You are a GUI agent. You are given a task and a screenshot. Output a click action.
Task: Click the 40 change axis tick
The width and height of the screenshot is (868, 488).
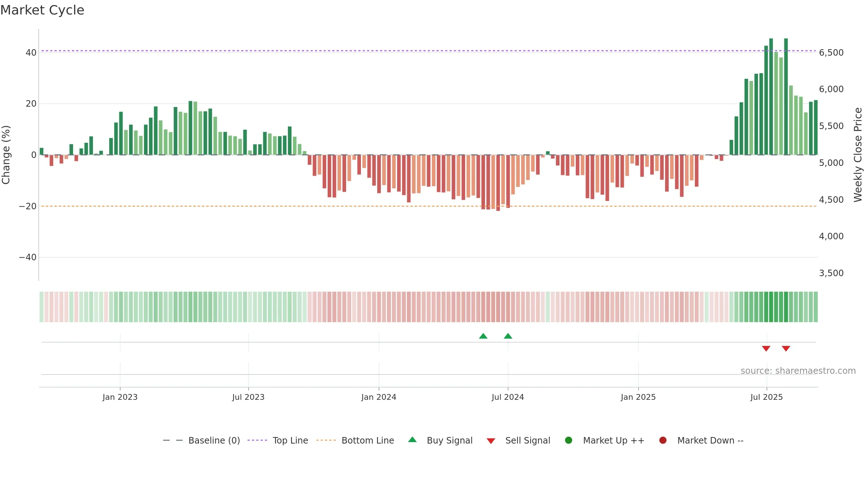(x=31, y=53)
